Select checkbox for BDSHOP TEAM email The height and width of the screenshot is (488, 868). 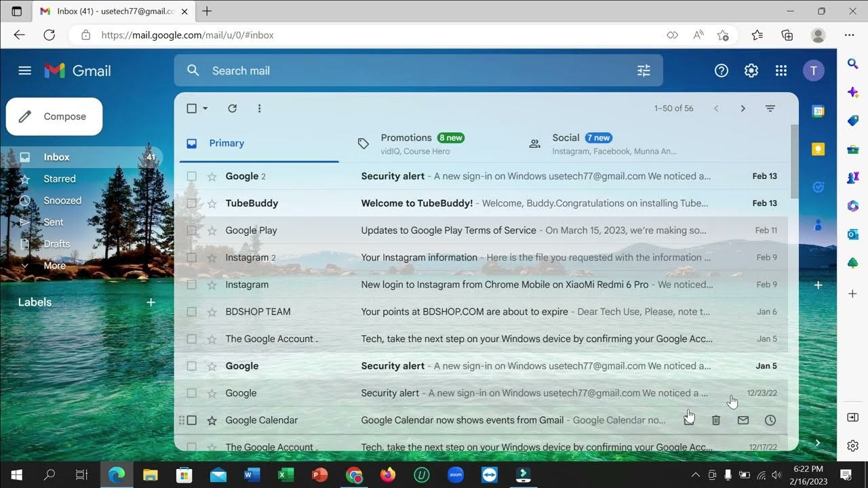tap(191, 312)
